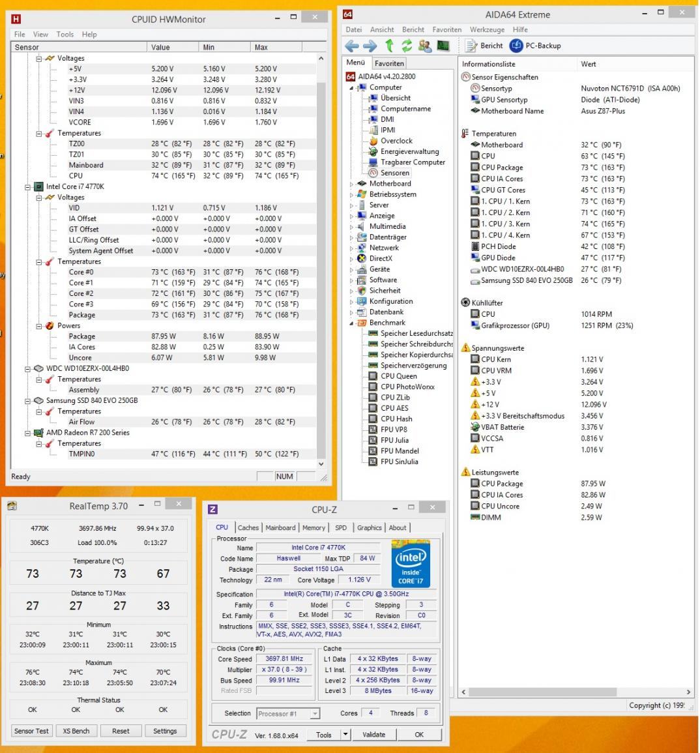Open the Werkzeuge menu in AIDA64
Image resolution: width=700 pixels, height=753 pixels.
pyautogui.click(x=487, y=30)
